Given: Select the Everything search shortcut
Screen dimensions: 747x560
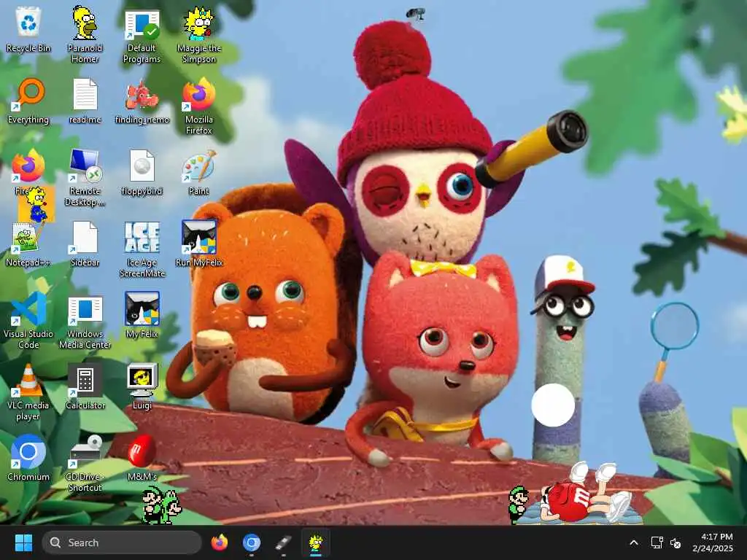Looking at the screenshot, I should click(x=28, y=101).
